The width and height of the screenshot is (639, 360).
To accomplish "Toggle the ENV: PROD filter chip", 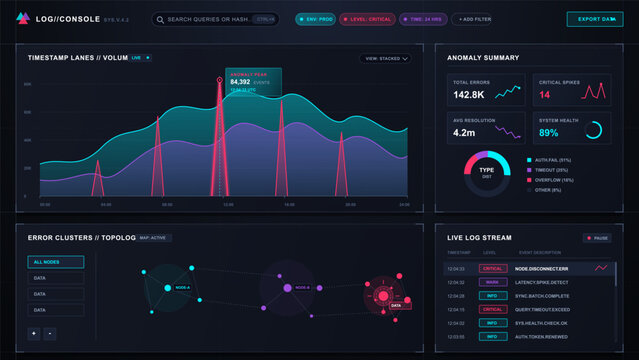I will tap(315, 19).
